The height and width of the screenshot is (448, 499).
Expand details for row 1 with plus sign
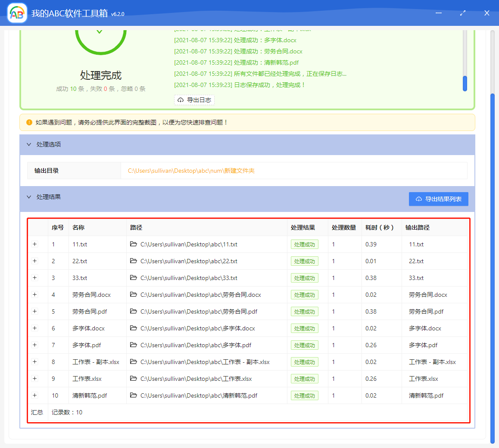coord(34,244)
